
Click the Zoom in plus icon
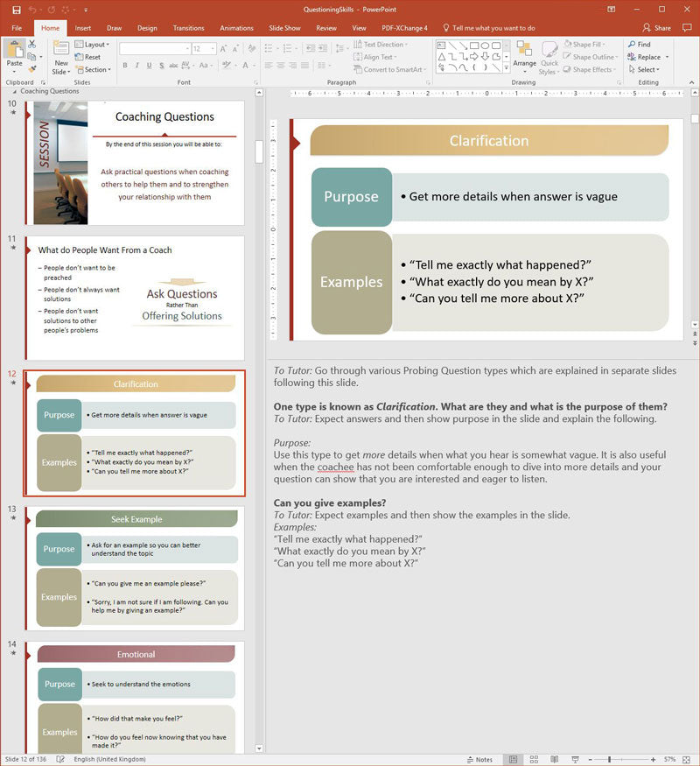click(653, 760)
